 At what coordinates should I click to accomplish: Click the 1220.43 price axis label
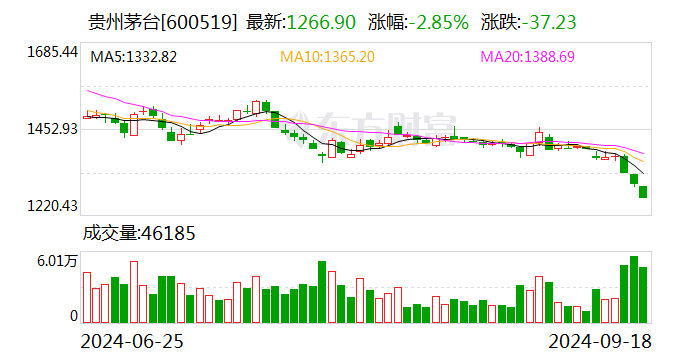tap(52, 205)
